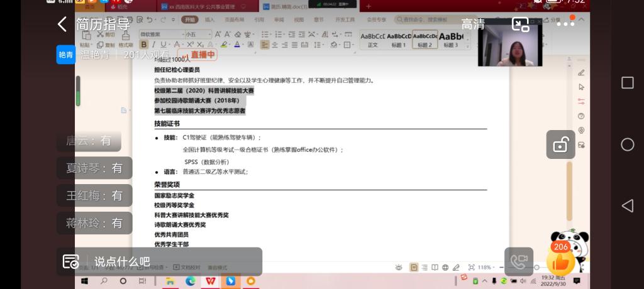Go back using the top-left arrow
This screenshot has width=644, height=289.
pyautogui.click(x=62, y=25)
